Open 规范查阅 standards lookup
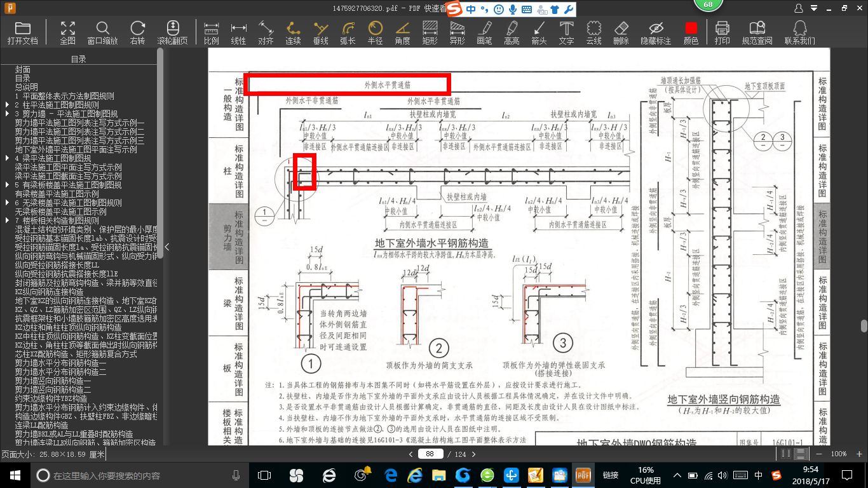 pyautogui.click(x=757, y=32)
